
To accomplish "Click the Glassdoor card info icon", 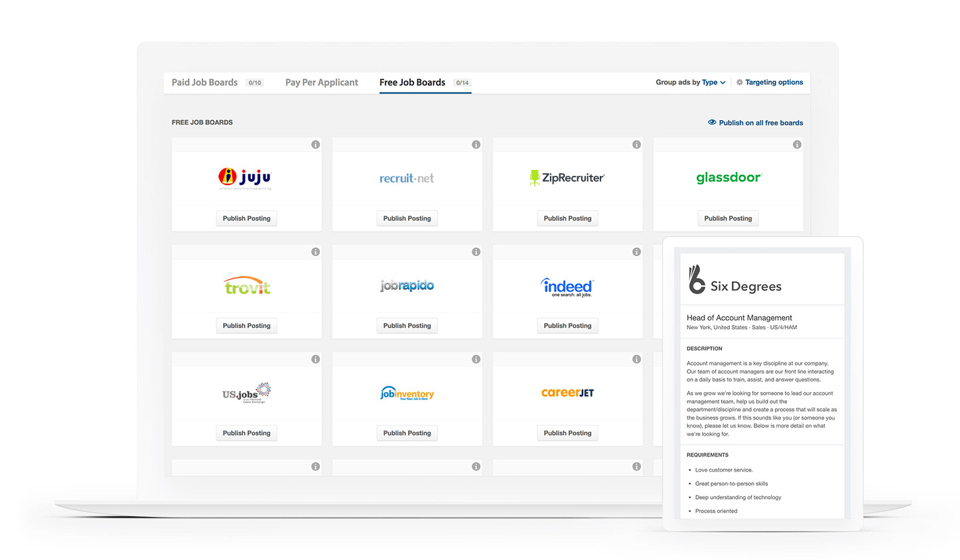I will [x=797, y=145].
